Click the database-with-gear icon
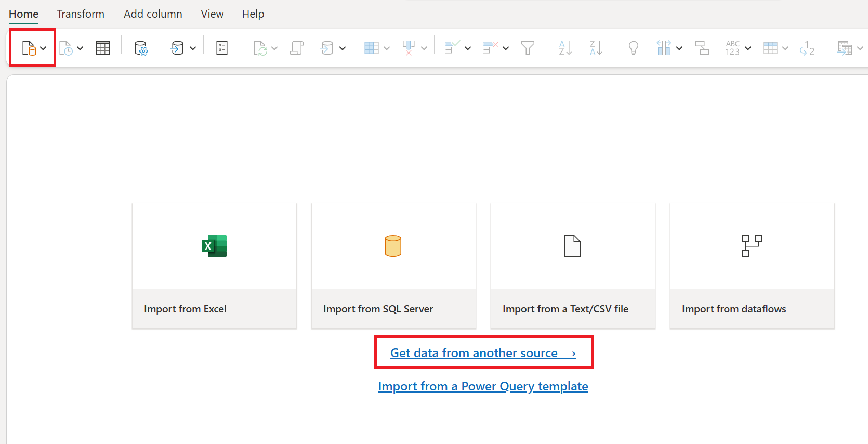Viewport: 868px width, 444px height. pos(141,48)
